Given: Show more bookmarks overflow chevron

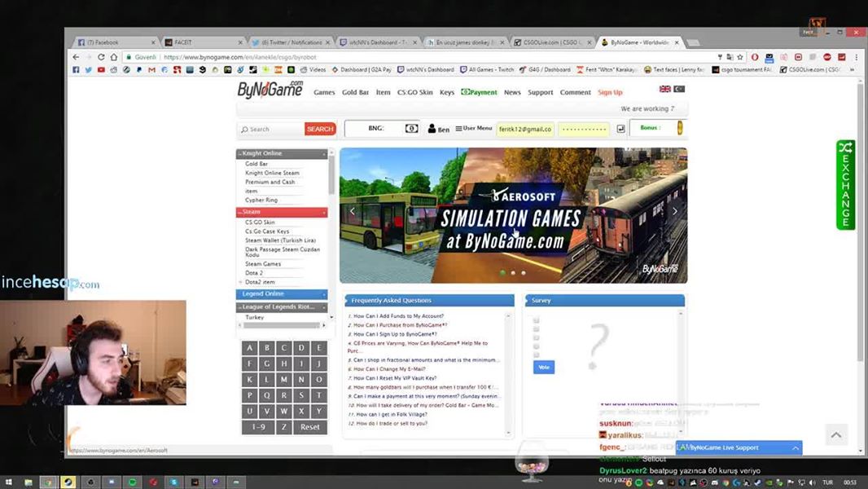Looking at the screenshot, I should click(x=852, y=70).
